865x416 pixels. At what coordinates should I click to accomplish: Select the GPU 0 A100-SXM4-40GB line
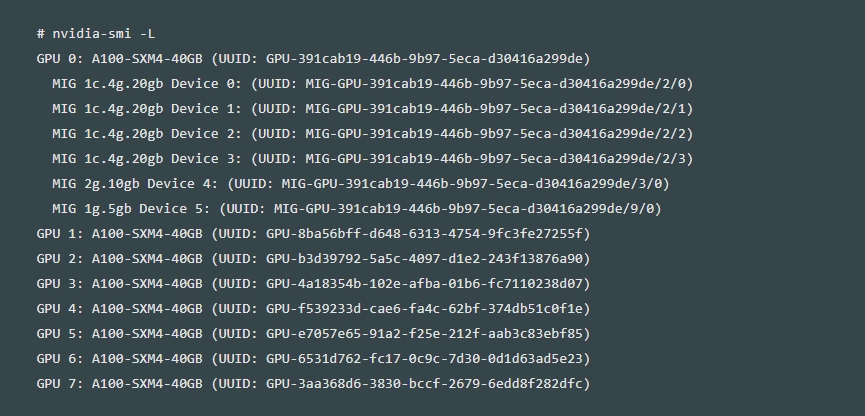pos(313,59)
